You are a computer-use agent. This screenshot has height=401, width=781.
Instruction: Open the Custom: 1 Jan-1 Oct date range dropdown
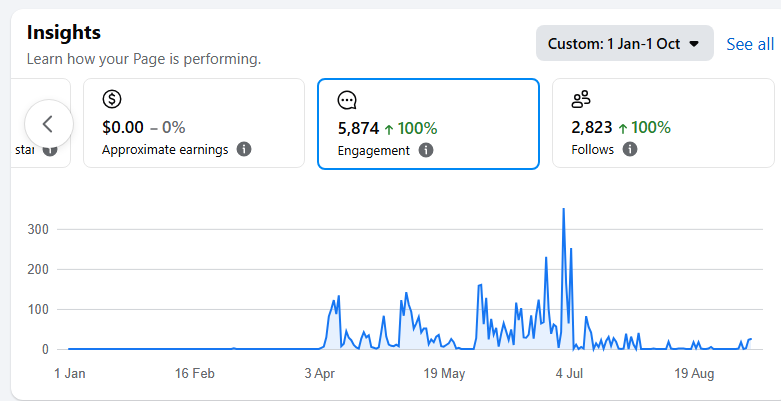tap(625, 43)
